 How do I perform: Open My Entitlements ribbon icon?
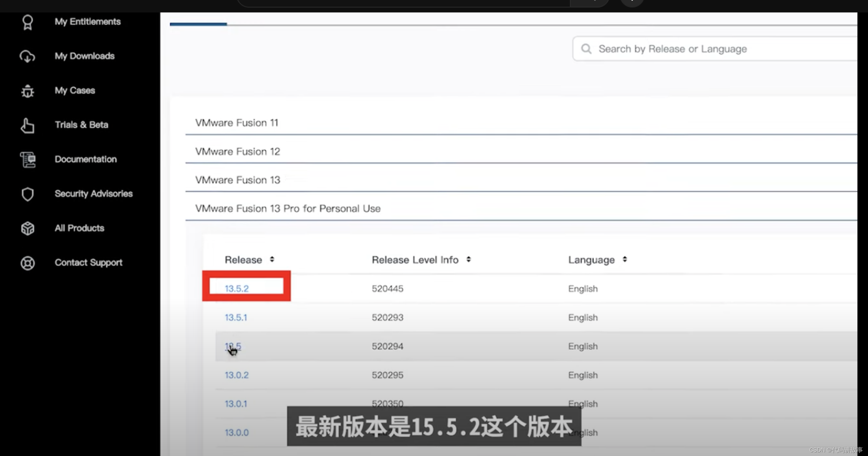tap(28, 23)
